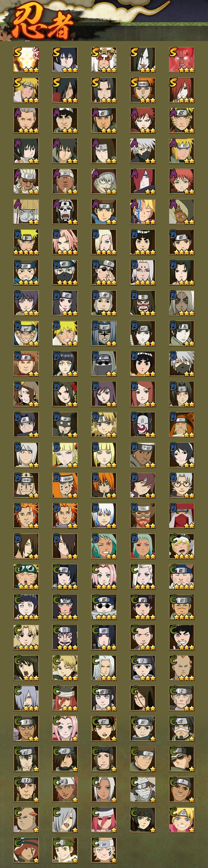This screenshot has height=868, width=208.
Task: Pick the S-rank red glowing-eyed ninja portrait
Action: pyautogui.click(x=182, y=60)
